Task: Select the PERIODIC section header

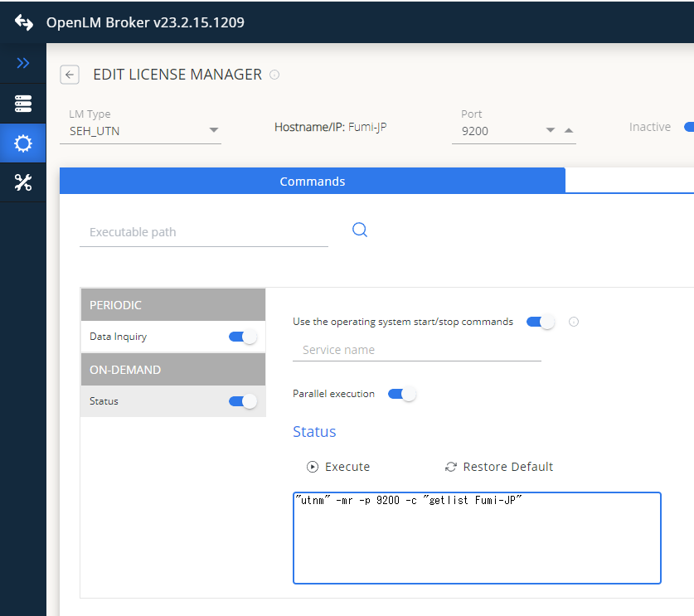Action: (172, 305)
